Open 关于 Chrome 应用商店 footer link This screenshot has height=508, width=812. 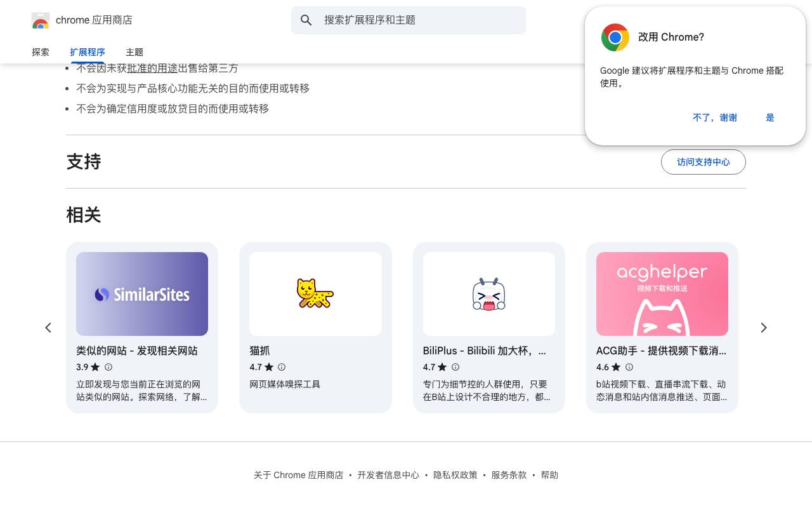[299, 475]
